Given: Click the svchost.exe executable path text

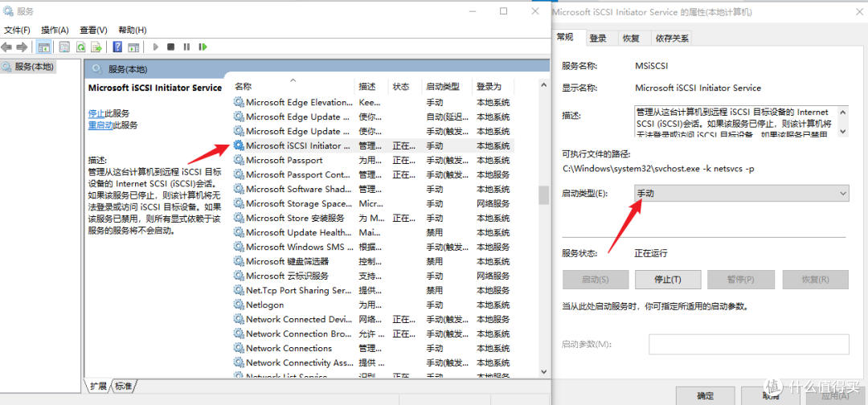Looking at the screenshot, I should tap(657, 168).
